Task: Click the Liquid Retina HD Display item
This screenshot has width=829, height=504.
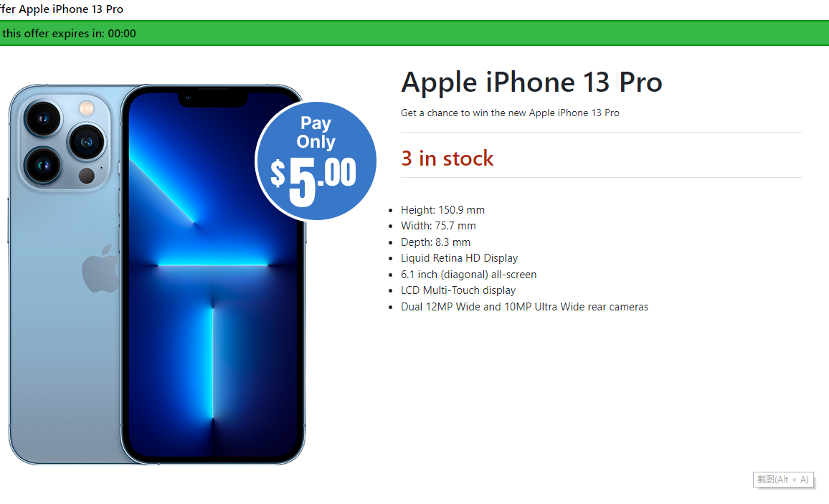Action: (459, 258)
